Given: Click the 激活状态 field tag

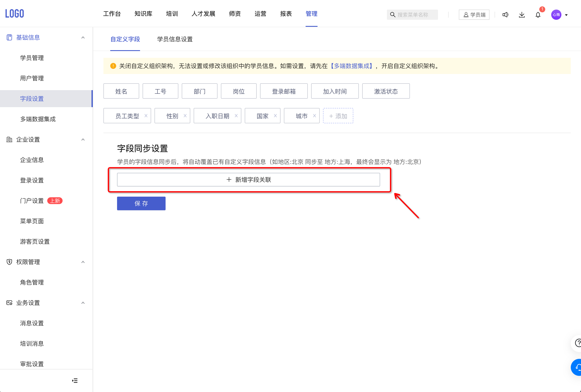Looking at the screenshot, I should (x=386, y=91).
